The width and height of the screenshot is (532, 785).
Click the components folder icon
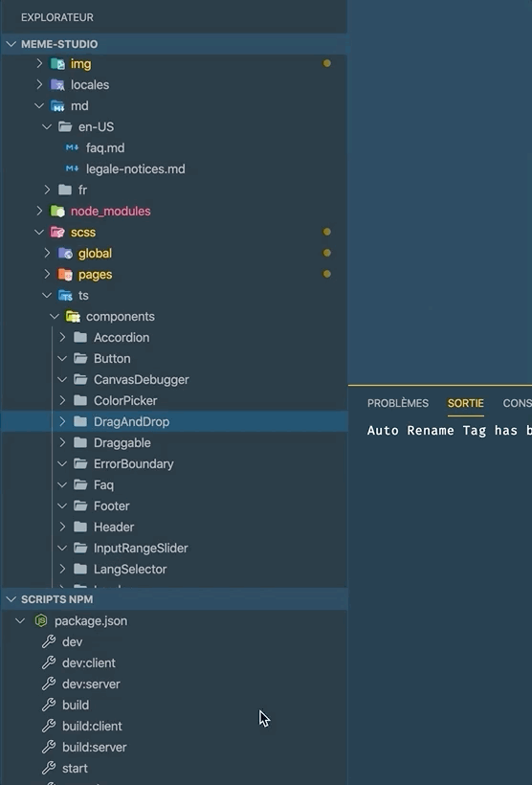73,317
